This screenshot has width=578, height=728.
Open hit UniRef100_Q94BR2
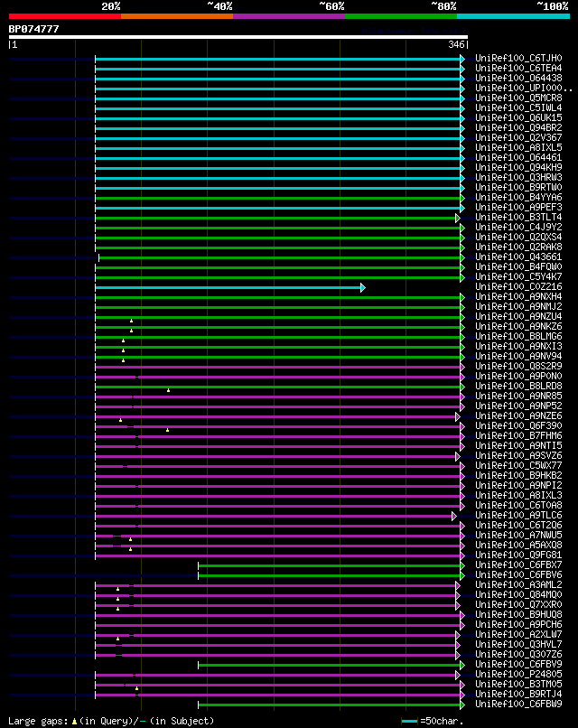pos(518,127)
